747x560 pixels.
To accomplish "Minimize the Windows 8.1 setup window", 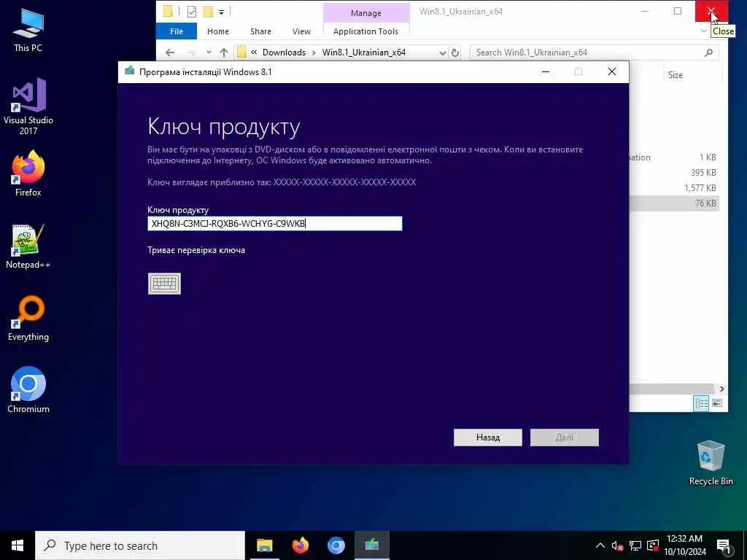I will click(546, 72).
